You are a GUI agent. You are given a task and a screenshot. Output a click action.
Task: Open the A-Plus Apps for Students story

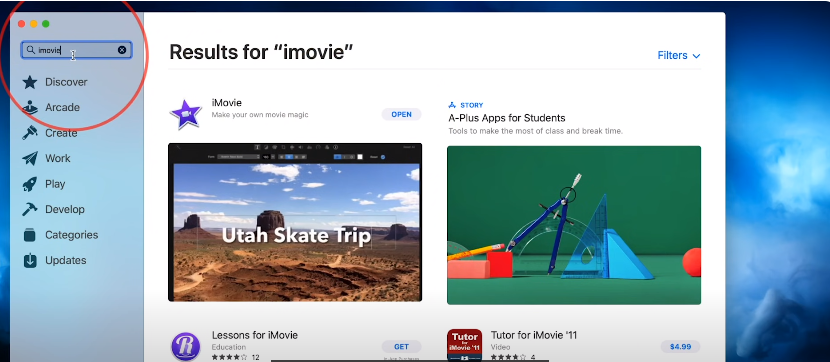pyautogui.click(x=507, y=118)
